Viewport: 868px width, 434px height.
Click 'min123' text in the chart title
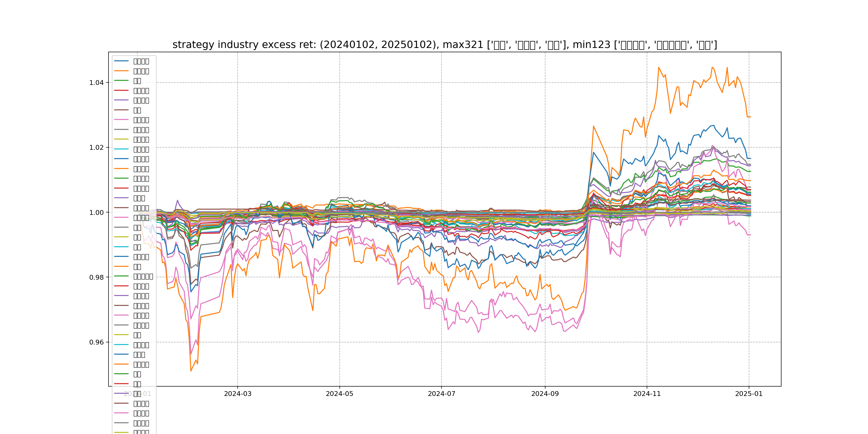(591, 44)
